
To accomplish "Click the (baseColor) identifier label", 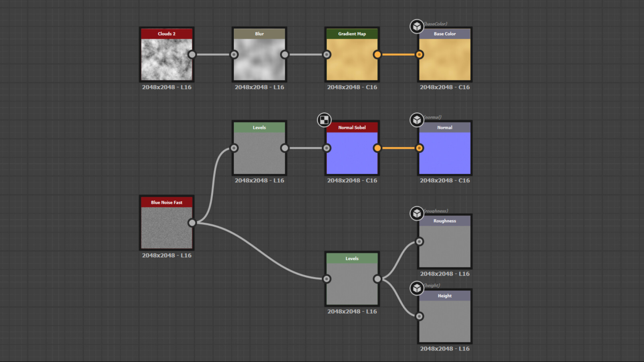I will [x=436, y=24].
